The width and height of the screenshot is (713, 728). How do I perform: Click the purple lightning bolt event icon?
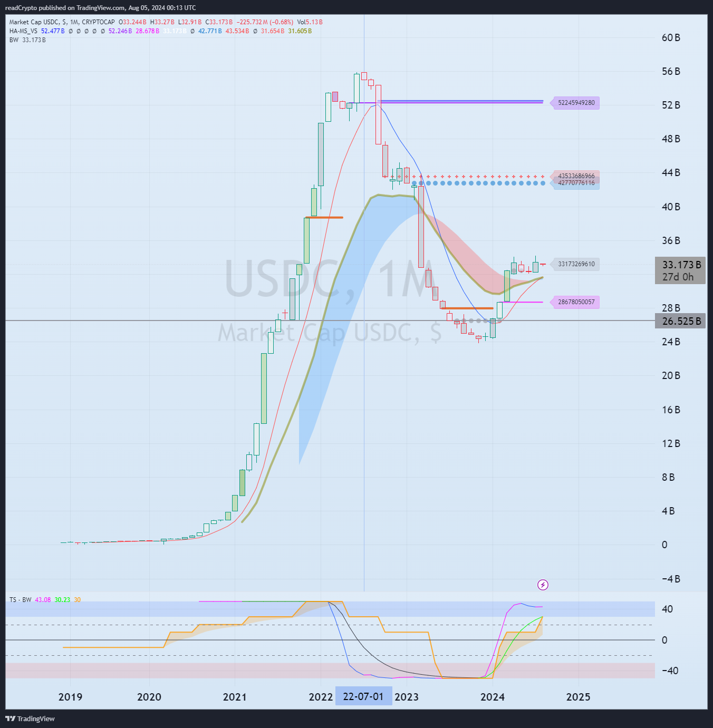543,585
